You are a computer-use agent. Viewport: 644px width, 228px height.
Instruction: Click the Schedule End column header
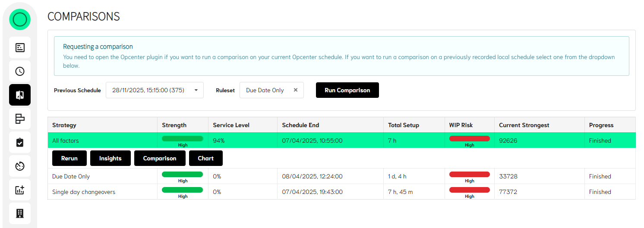tap(330, 125)
